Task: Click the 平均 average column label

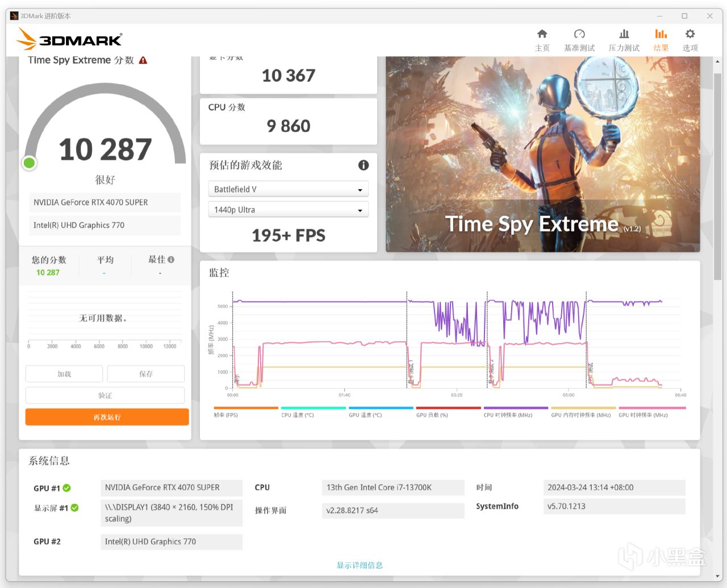Action: pos(105,260)
